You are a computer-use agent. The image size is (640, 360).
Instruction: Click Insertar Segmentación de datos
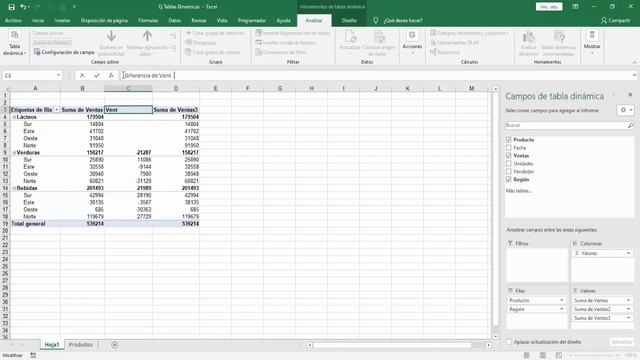[x=293, y=33]
